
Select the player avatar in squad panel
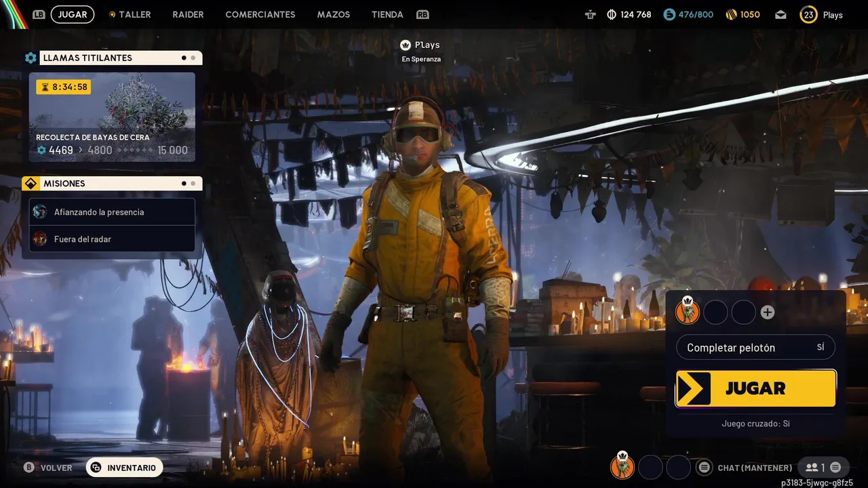(x=687, y=311)
